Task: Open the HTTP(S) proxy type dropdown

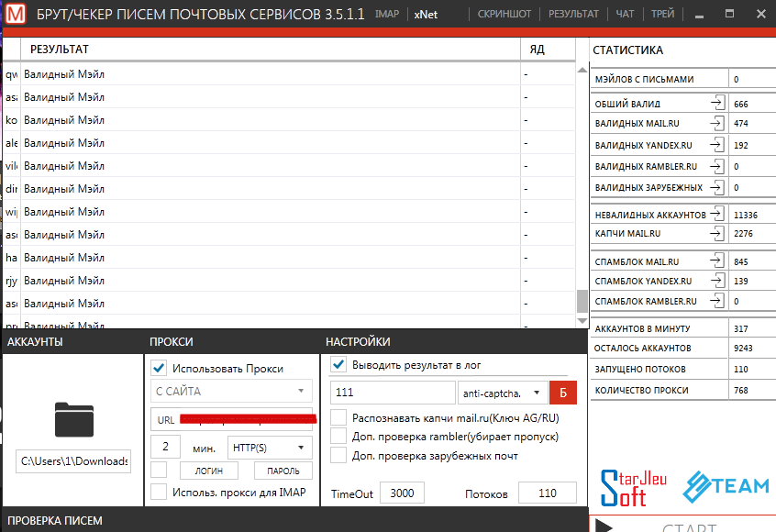Action: [270, 448]
